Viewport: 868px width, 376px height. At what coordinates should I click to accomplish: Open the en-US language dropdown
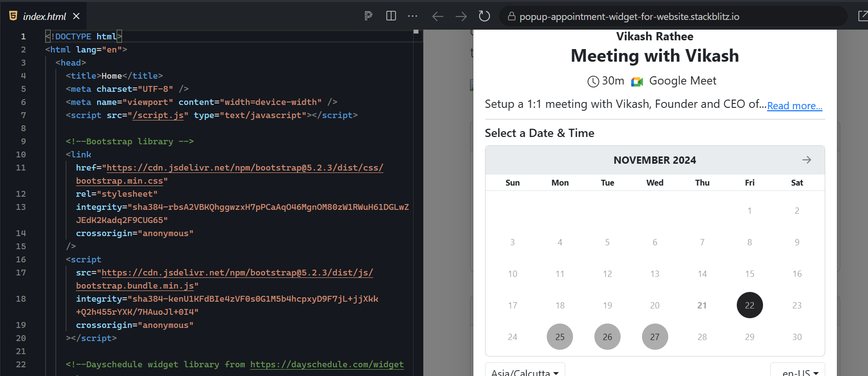[x=798, y=371]
